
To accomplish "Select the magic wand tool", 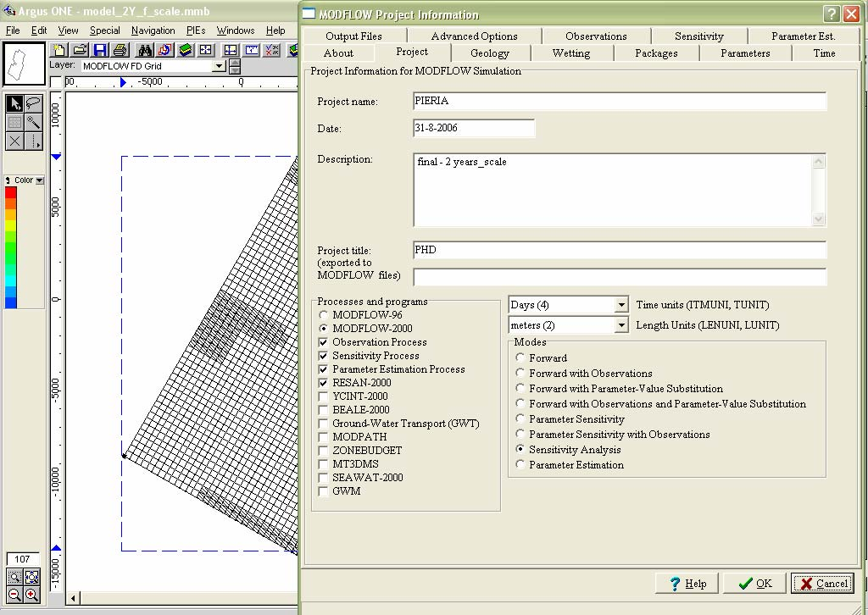I will click(x=33, y=122).
